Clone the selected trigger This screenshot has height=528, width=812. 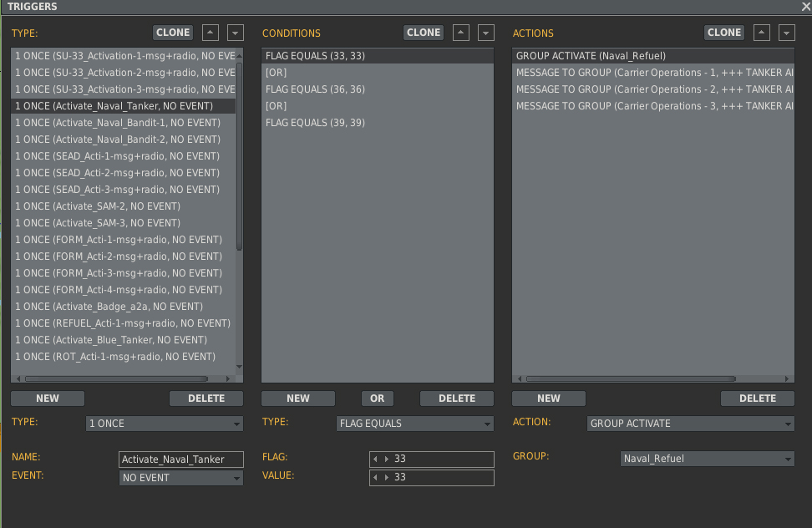point(173,33)
